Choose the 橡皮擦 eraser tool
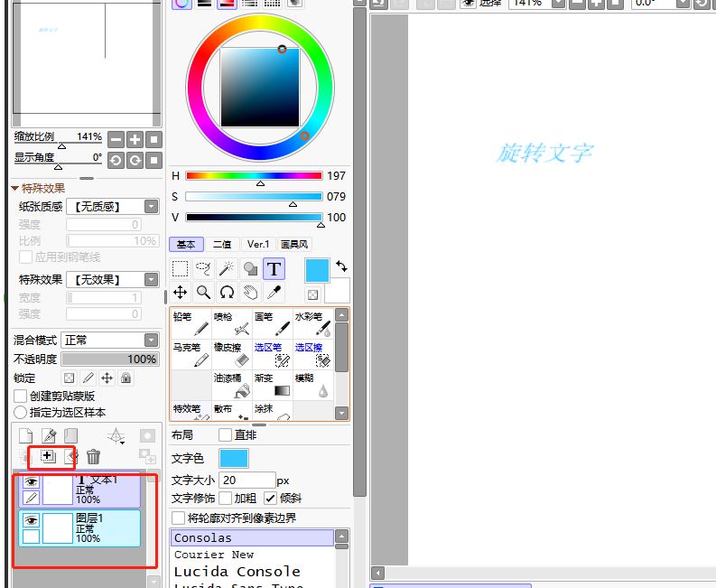716x588 pixels. (x=232, y=355)
